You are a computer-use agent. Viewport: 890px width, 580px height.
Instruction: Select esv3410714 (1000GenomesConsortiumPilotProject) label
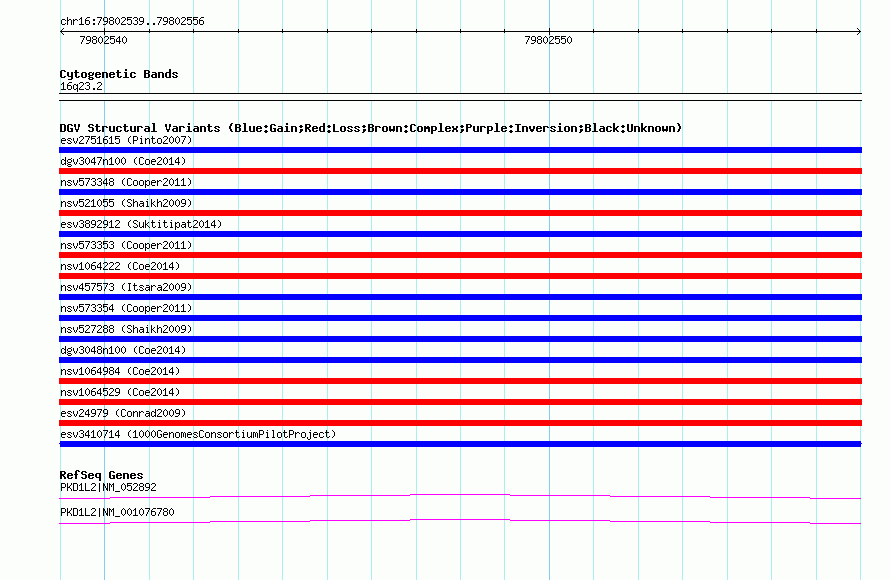click(198, 434)
